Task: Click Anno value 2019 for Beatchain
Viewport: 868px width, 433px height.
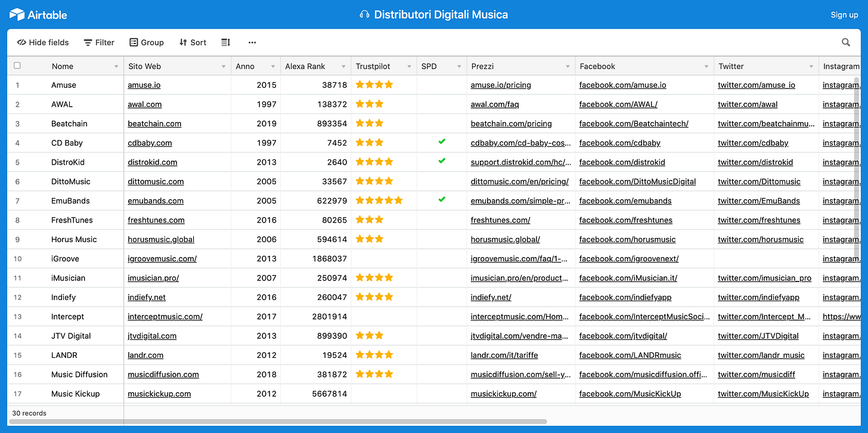Action: (x=266, y=123)
